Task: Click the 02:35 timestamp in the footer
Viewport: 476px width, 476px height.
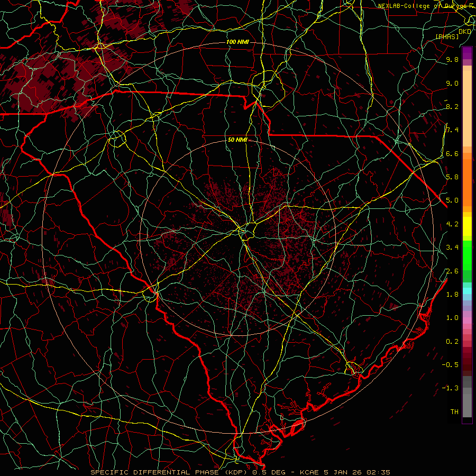Action: tap(378, 472)
